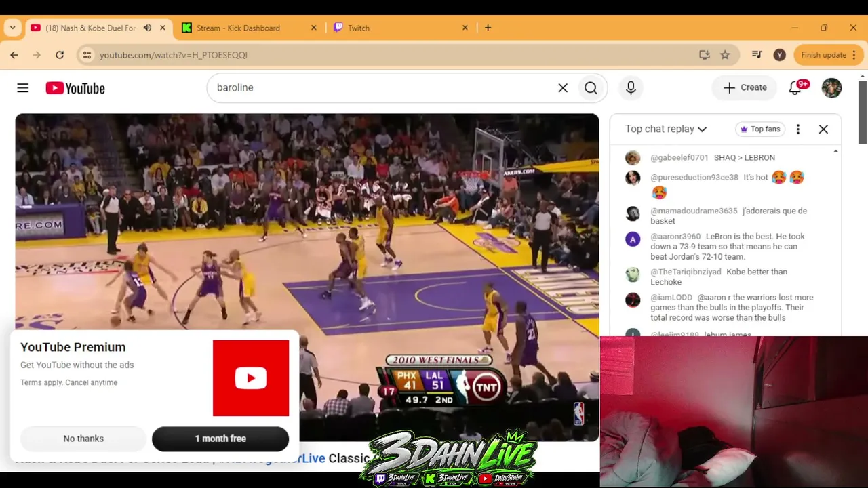Open chat replay more options menu
Viewport: 868px width, 488px height.
click(x=798, y=129)
